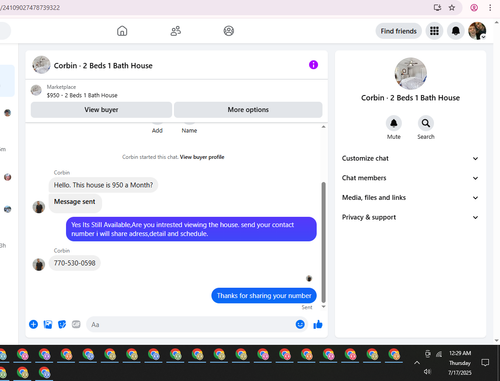This screenshot has height=381, width=500.
Task: Mute this chat with the bell icon
Action: tap(394, 123)
